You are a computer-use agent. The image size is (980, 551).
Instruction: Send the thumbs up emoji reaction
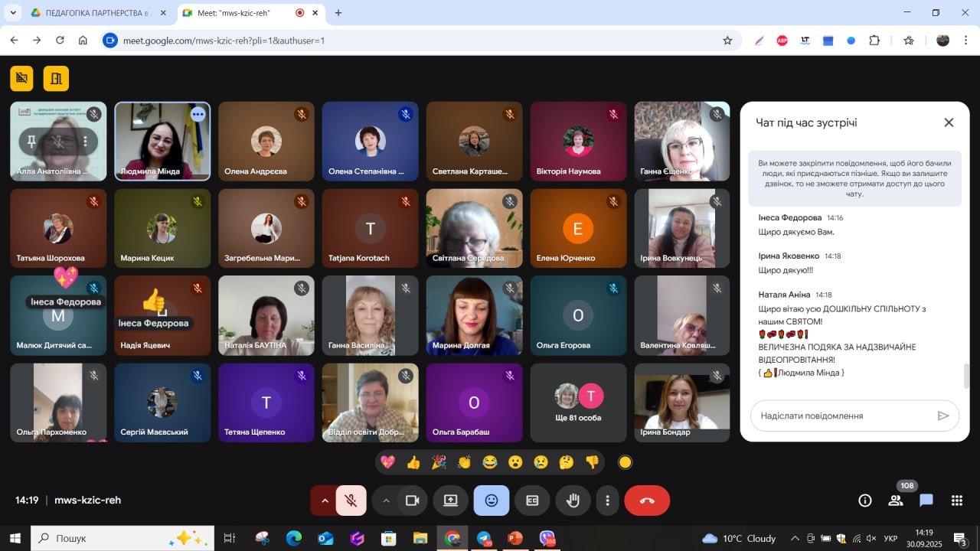coord(413,462)
